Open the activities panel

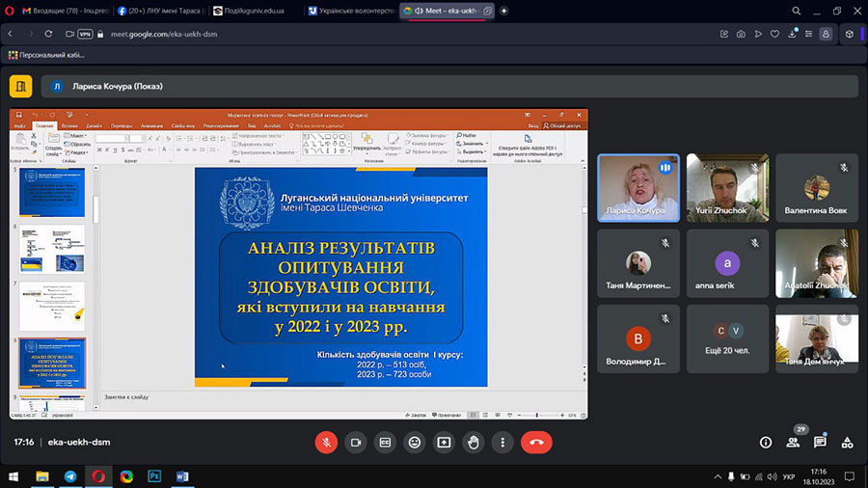[x=847, y=442]
